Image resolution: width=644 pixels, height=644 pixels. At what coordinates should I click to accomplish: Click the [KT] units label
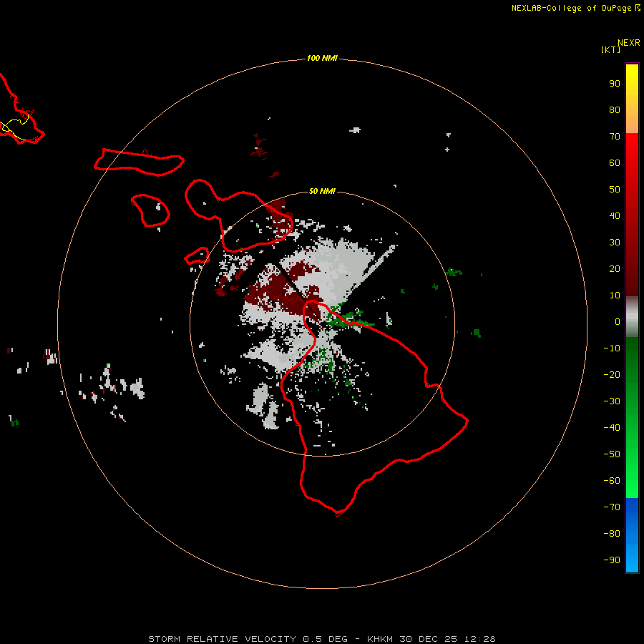pos(610,49)
